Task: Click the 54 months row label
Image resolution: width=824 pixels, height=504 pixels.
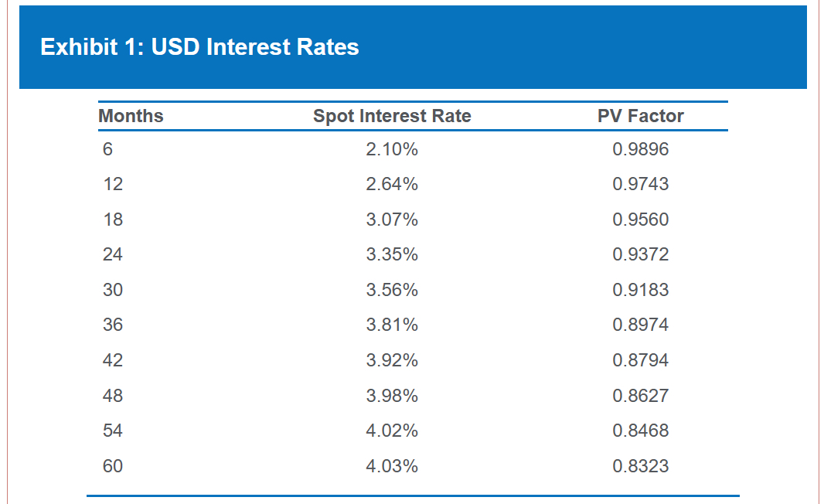Action: tap(113, 431)
